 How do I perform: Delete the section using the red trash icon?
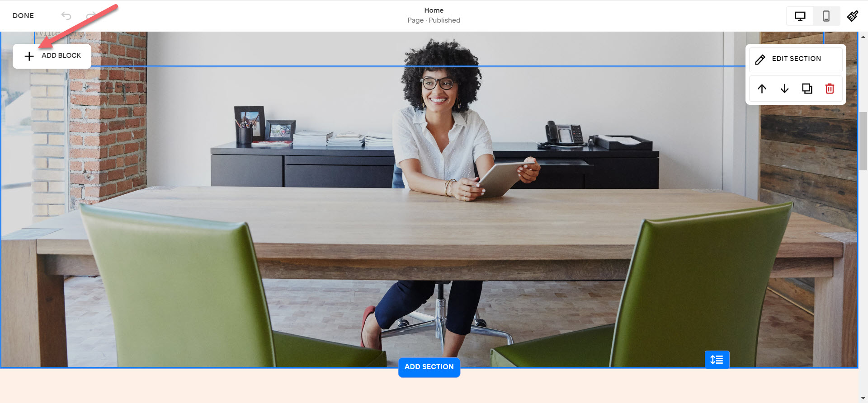click(x=830, y=89)
